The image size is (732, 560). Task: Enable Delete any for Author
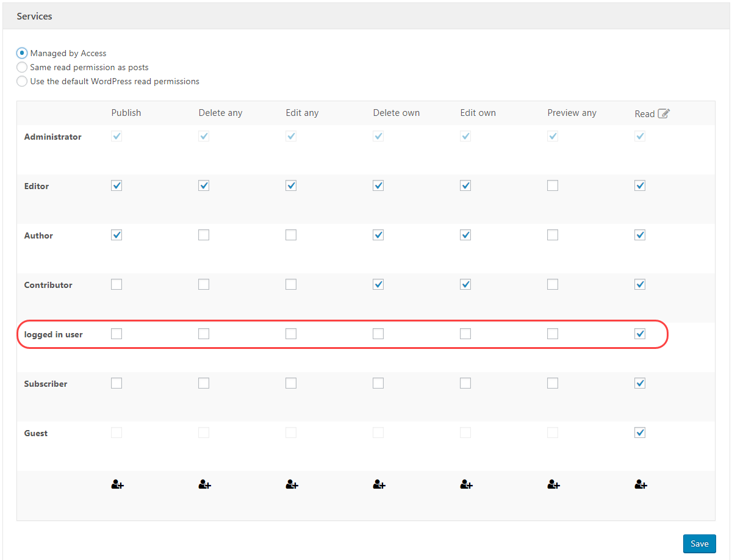pos(204,235)
